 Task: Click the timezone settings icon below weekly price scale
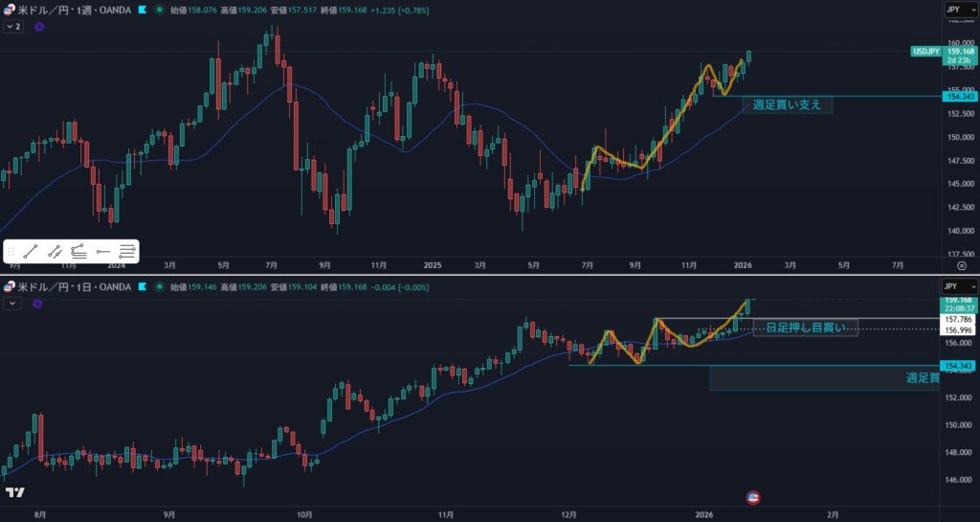(961, 265)
